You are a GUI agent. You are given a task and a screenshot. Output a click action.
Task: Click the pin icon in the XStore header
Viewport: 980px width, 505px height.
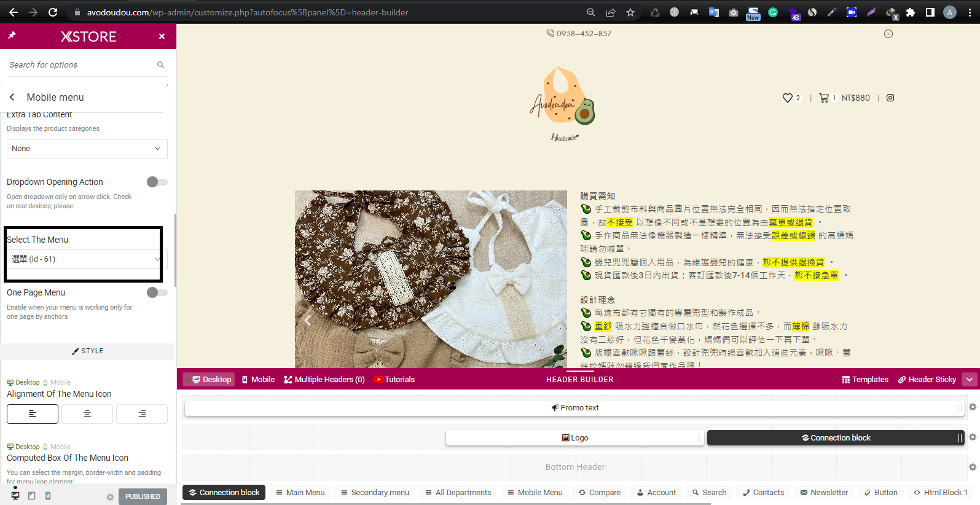pyautogui.click(x=12, y=36)
